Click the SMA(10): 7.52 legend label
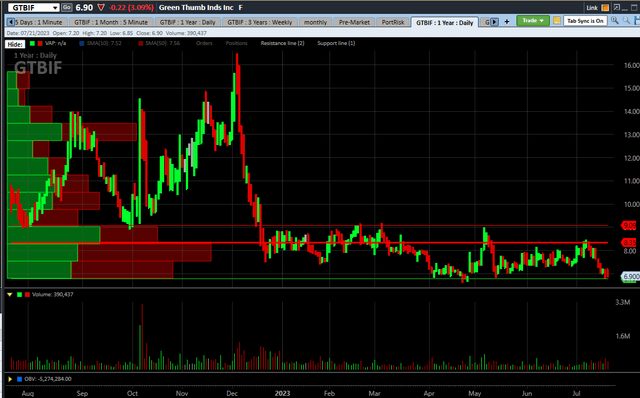The image size is (640, 398). [104, 43]
